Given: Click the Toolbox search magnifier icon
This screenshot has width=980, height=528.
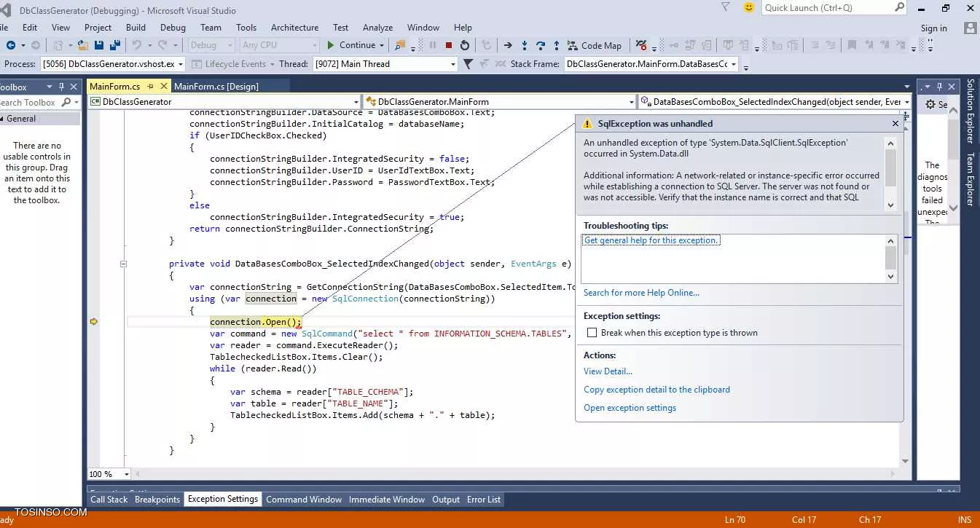Looking at the screenshot, I should click(66, 103).
